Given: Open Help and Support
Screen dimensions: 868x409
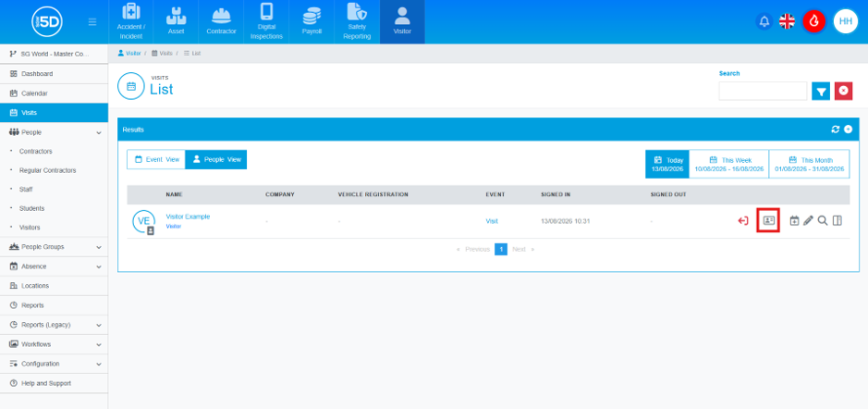Looking at the screenshot, I should pyautogui.click(x=54, y=383).
